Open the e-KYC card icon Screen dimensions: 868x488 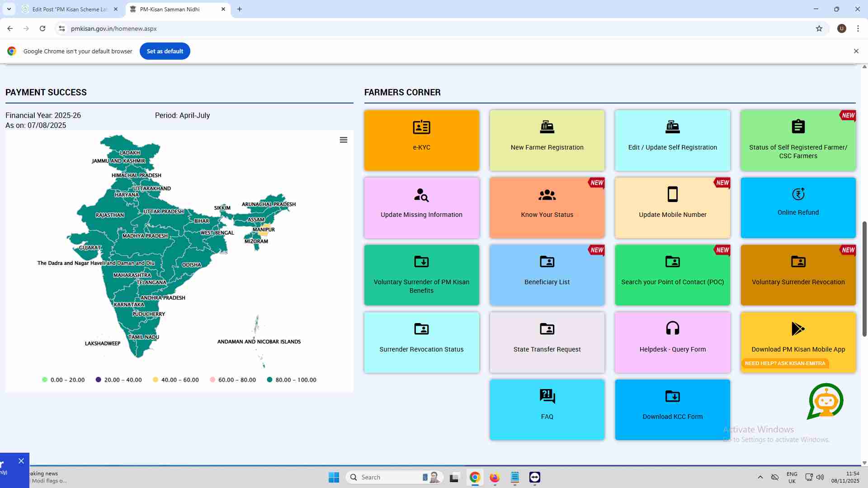pyautogui.click(x=421, y=127)
